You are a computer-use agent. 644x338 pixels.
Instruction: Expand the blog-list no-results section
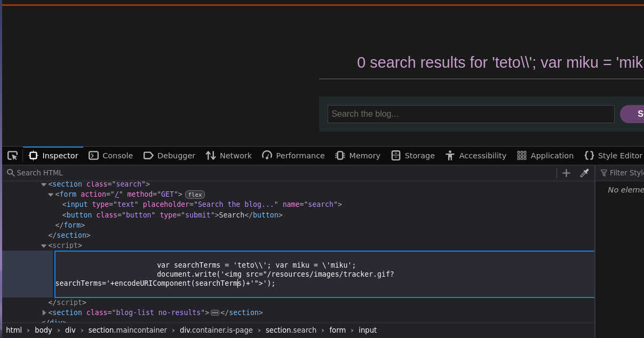click(44, 312)
